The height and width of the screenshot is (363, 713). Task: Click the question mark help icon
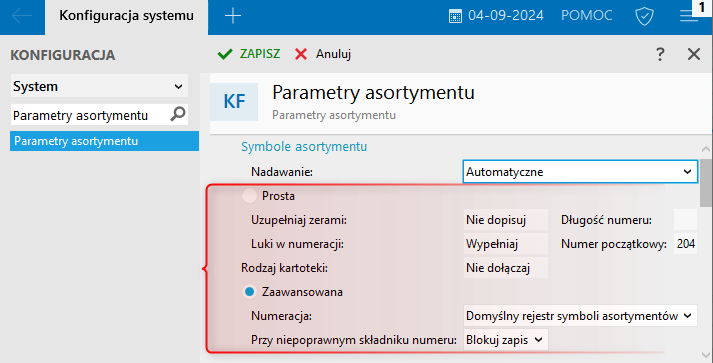point(660,54)
